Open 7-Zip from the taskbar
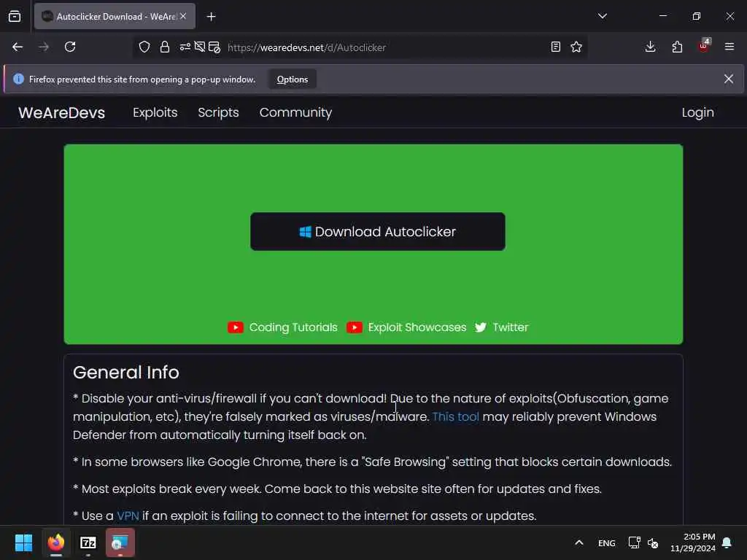The image size is (747, 560). click(x=88, y=542)
